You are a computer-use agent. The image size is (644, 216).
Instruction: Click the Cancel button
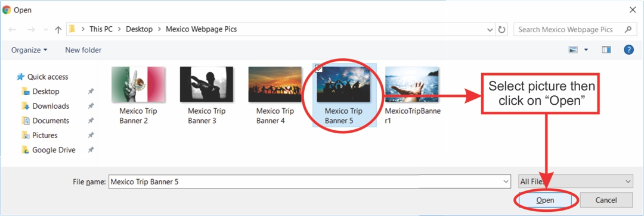[x=606, y=201]
